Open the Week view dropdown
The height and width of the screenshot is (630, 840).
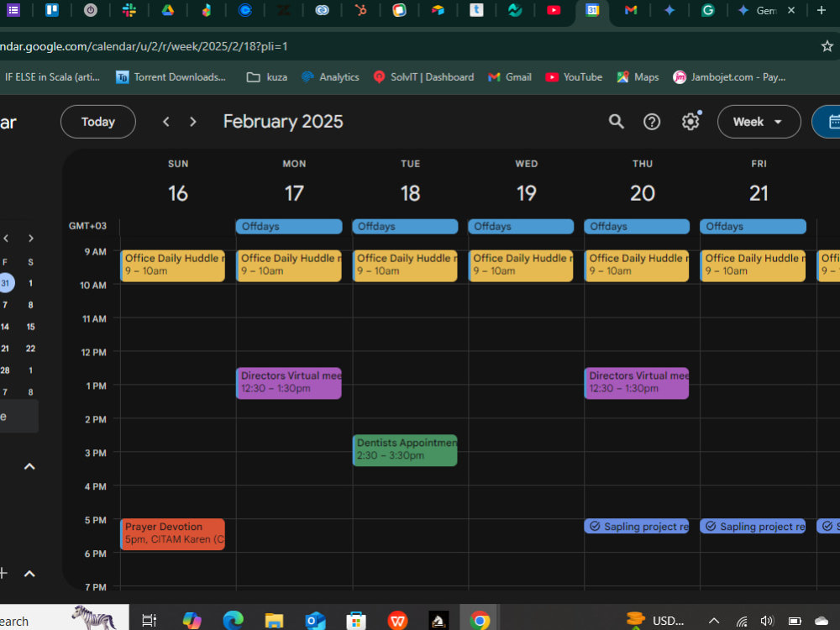(759, 122)
